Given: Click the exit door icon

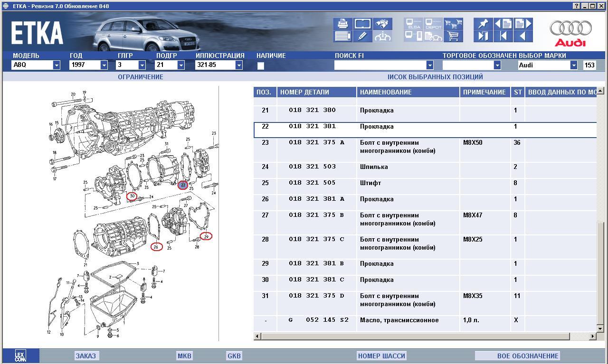Looking at the screenshot, I should point(483,36).
